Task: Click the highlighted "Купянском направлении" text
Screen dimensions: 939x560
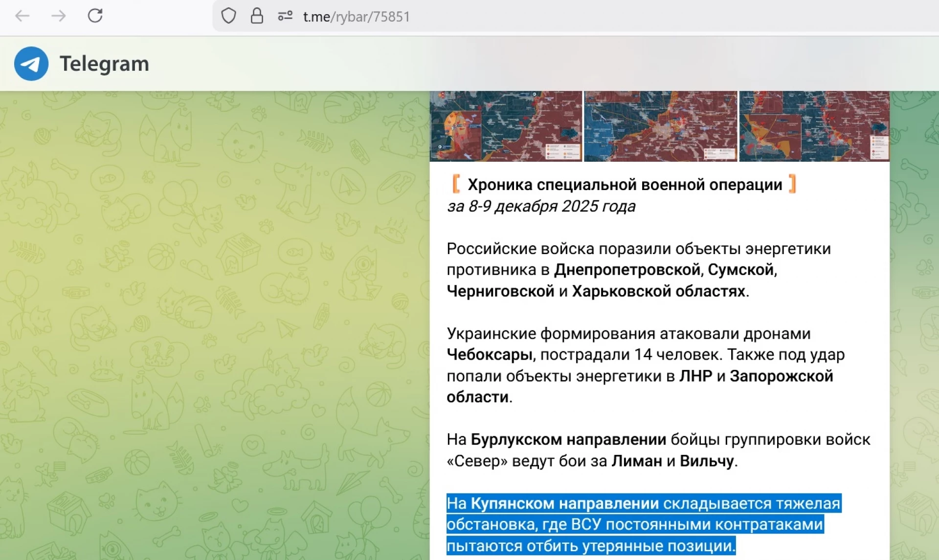Action: pos(564,503)
